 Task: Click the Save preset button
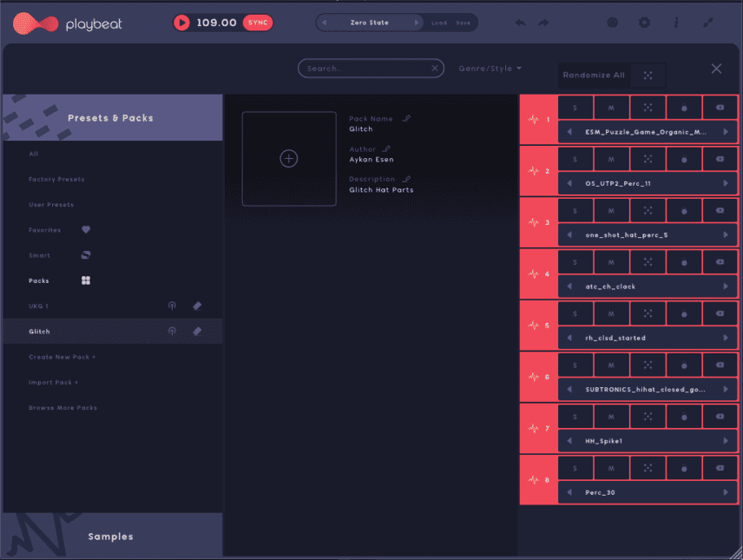(463, 23)
